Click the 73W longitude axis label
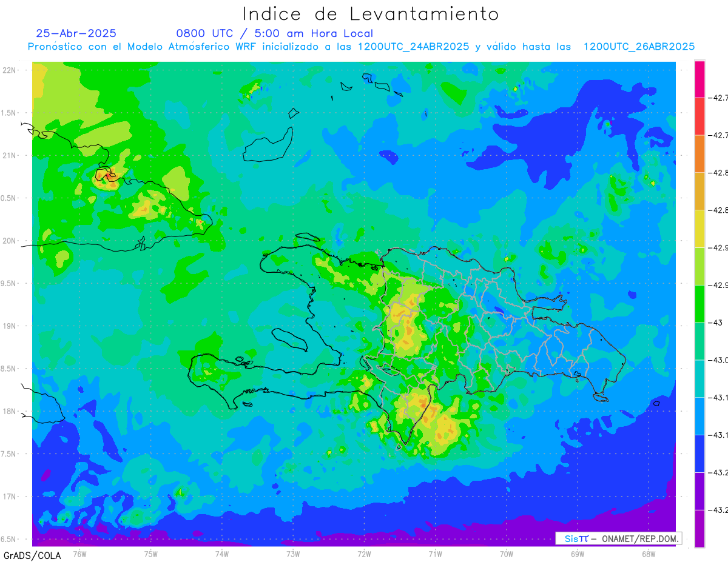Image resolution: width=728 pixels, height=562 pixels. pyautogui.click(x=293, y=554)
